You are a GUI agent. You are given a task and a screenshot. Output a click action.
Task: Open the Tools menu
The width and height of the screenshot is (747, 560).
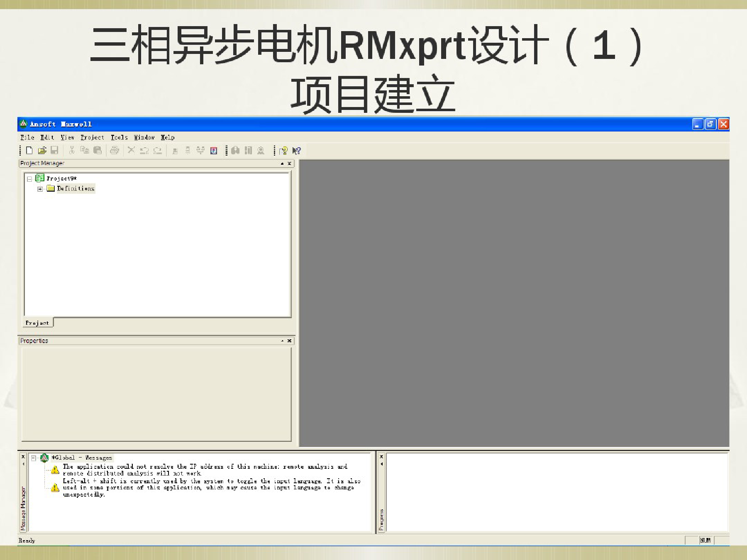[x=119, y=137]
